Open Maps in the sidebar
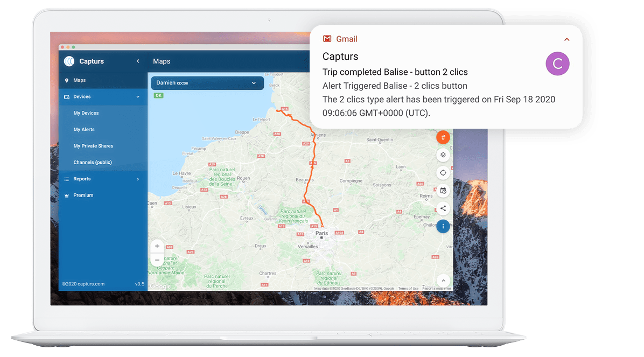Image resolution: width=644 pixels, height=357 pixels. [103, 80]
